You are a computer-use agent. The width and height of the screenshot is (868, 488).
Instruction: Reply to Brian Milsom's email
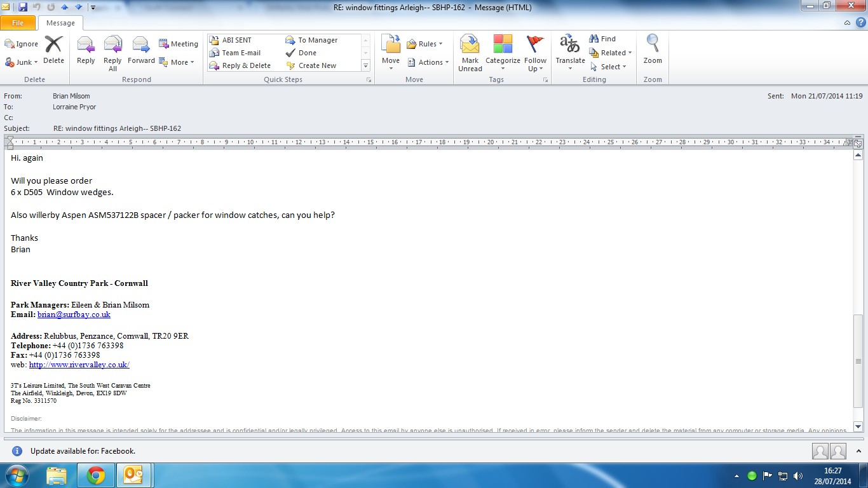(86, 51)
